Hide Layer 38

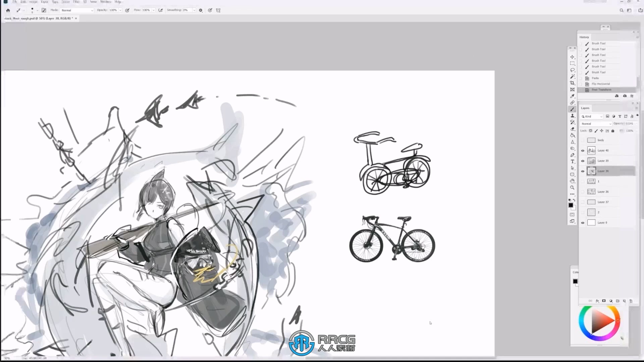pos(583,171)
